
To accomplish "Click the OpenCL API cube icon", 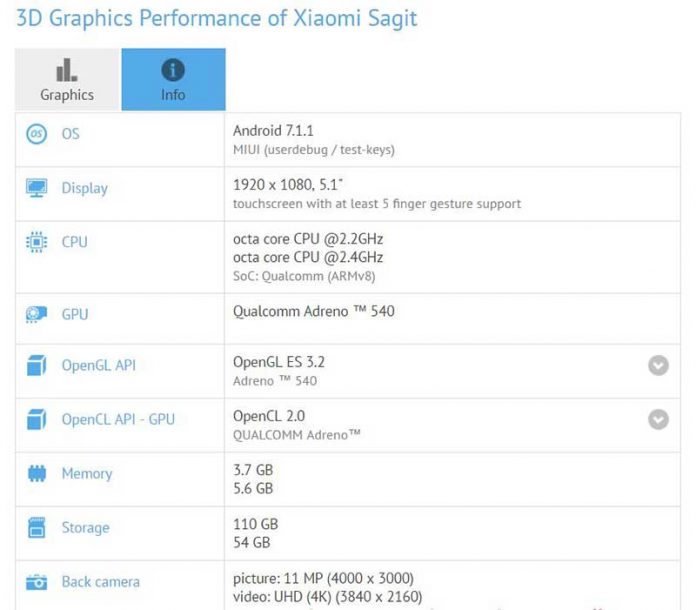I will [37, 420].
